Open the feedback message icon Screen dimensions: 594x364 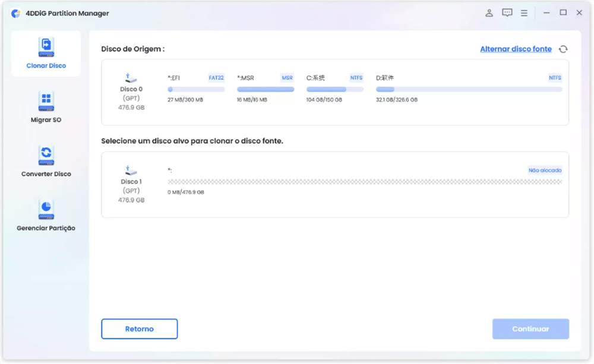(x=507, y=12)
